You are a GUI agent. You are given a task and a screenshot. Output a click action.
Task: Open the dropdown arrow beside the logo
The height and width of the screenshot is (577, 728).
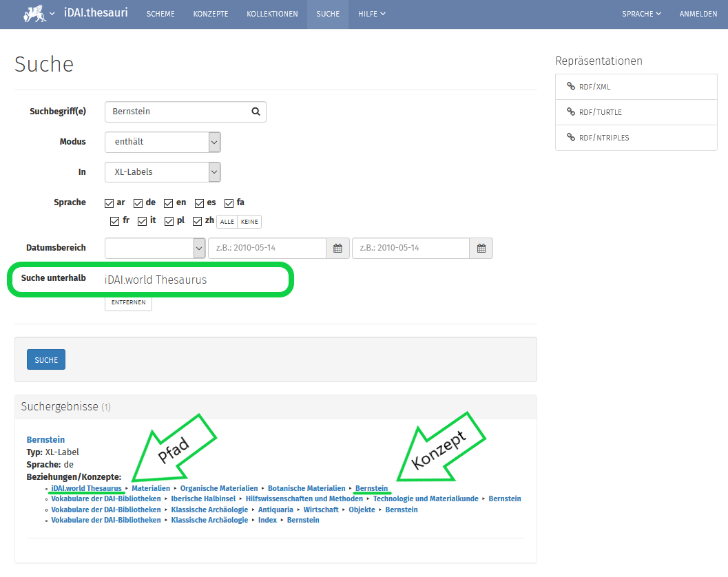click(52, 14)
